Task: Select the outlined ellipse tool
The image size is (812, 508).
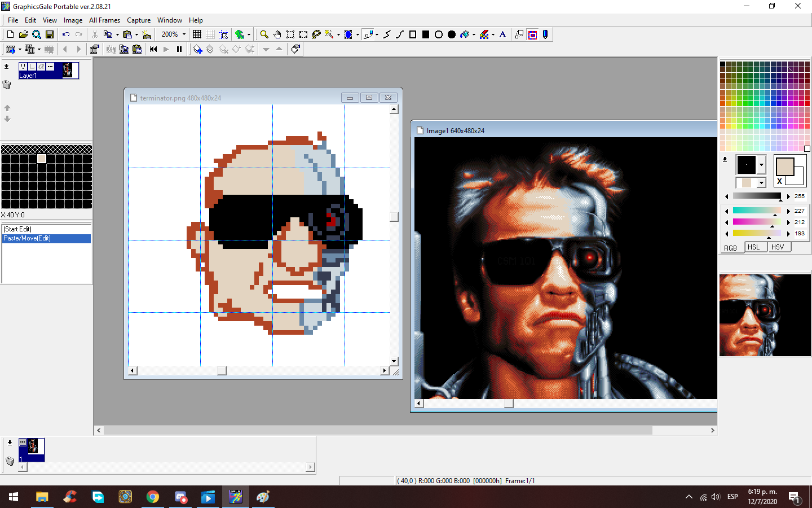Action: coord(439,34)
